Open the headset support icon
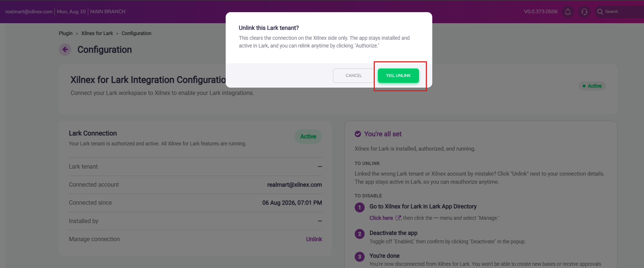 point(584,12)
